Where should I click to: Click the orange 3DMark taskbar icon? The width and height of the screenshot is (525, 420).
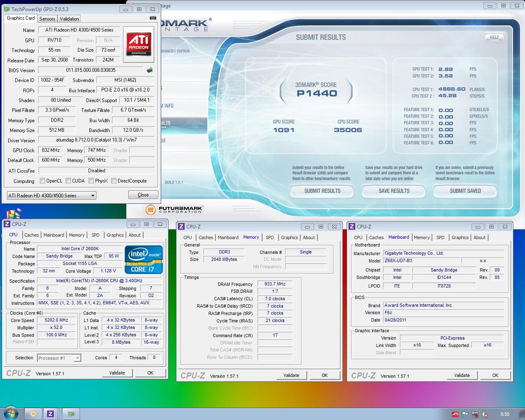click(33, 414)
